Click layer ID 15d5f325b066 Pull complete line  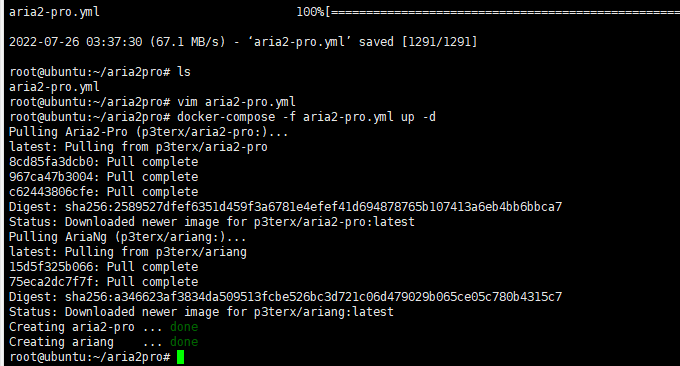tap(104, 267)
